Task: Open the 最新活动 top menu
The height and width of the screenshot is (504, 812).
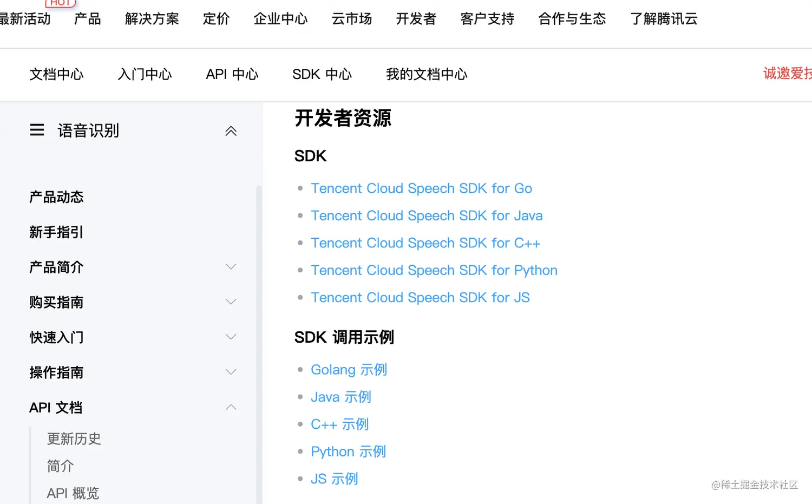Action: click(x=25, y=19)
